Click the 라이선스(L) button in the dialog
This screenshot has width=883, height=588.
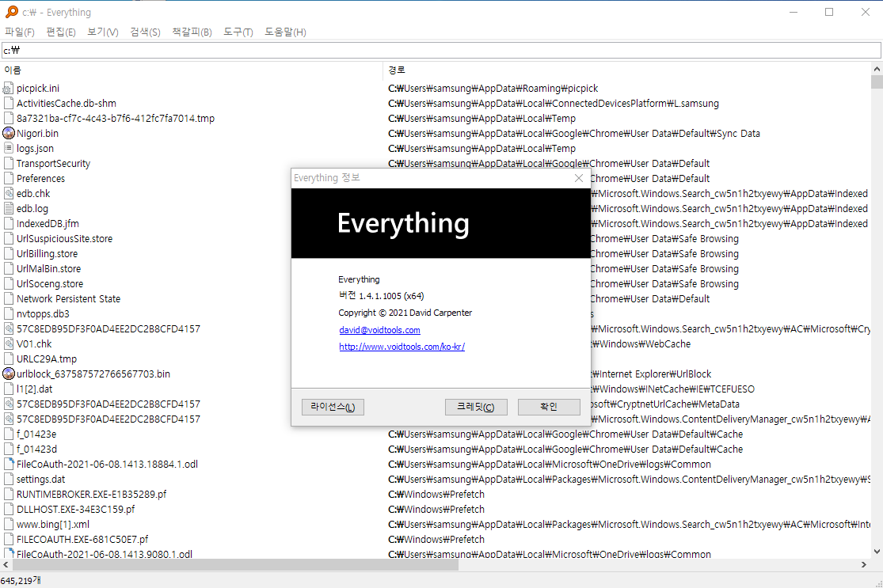point(333,407)
